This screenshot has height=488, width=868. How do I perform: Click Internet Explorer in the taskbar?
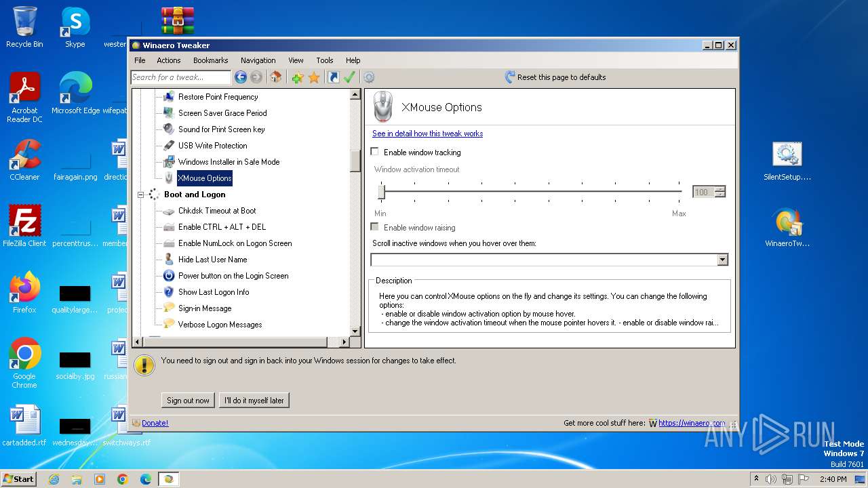pyautogui.click(x=54, y=479)
